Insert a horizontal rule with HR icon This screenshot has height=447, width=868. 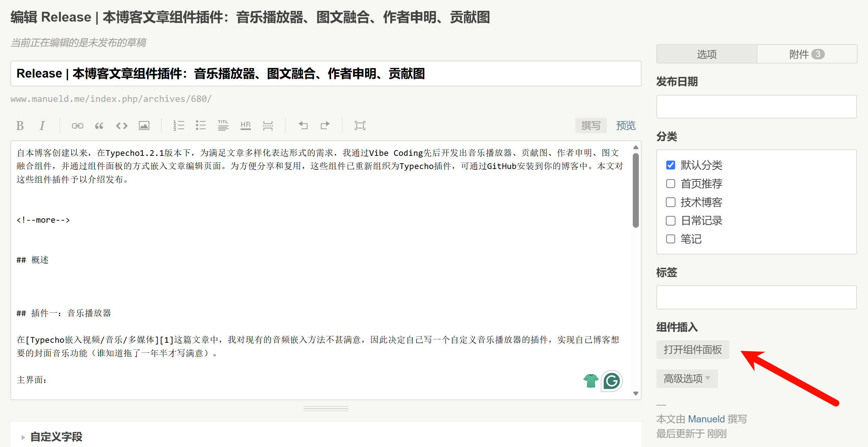[245, 125]
